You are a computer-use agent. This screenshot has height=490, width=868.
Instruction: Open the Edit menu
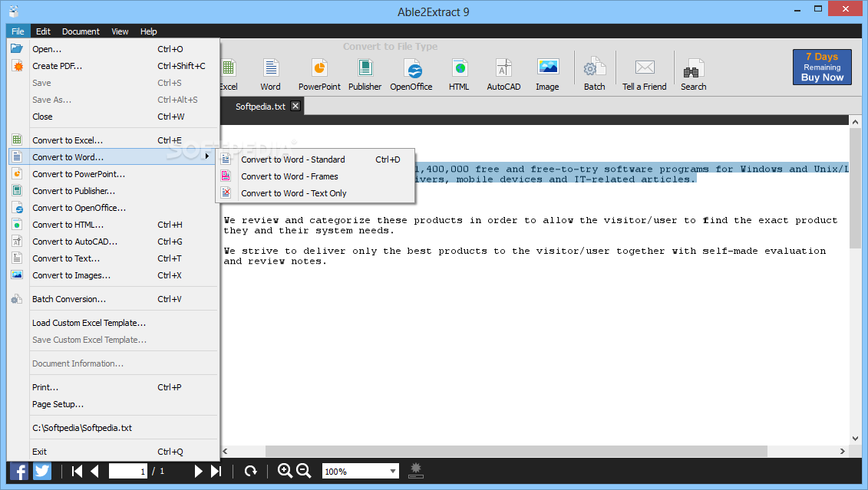pyautogui.click(x=43, y=31)
